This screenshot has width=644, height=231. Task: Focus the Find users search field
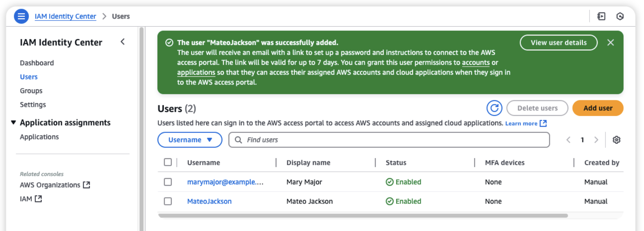click(x=389, y=140)
